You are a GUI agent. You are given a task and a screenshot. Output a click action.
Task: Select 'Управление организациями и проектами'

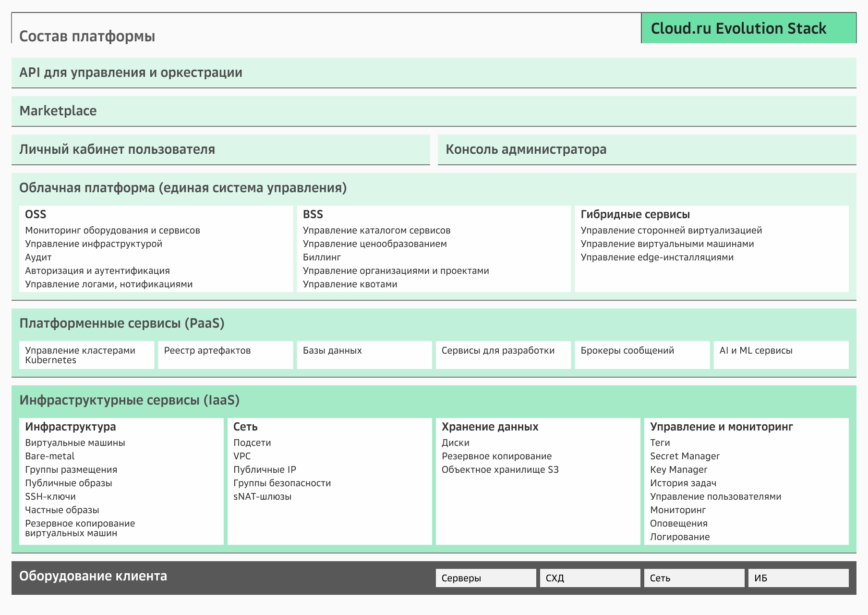pyautogui.click(x=396, y=271)
